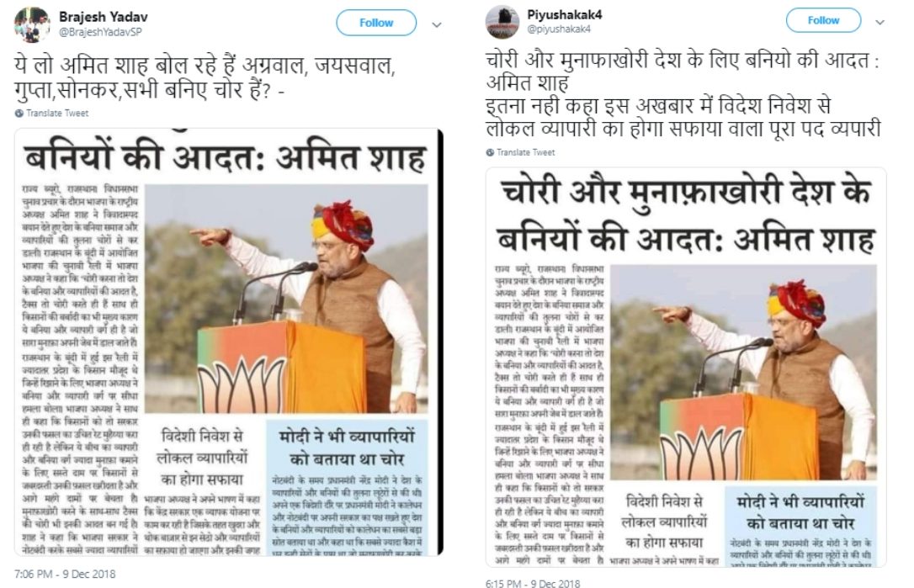
Task: Expand options chevron on Piyushakak4's tweet
Action: click(879, 22)
